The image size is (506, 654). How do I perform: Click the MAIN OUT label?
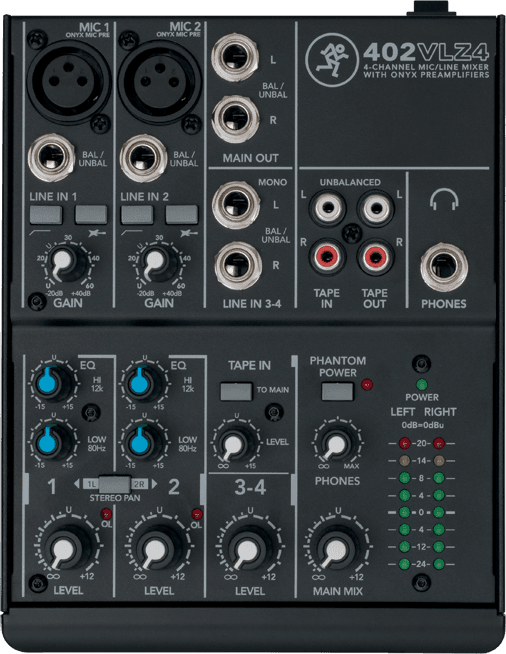tap(250, 158)
